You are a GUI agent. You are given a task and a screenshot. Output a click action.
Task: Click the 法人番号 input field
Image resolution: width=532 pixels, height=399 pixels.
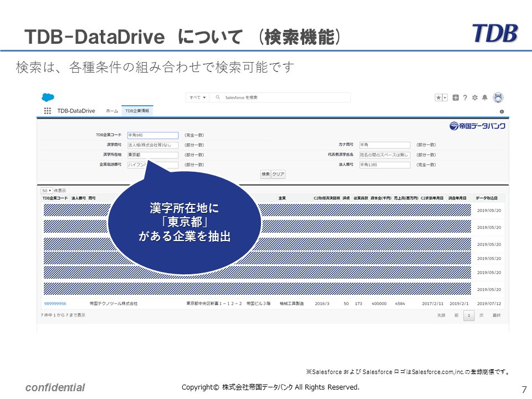(385, 165)
